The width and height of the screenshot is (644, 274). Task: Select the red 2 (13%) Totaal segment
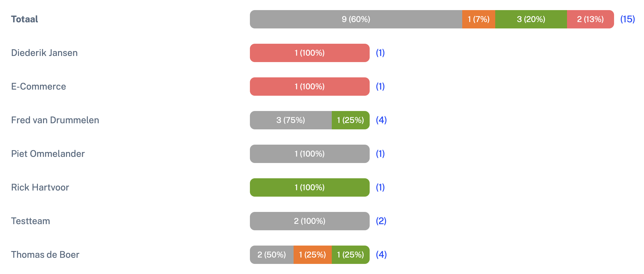click(x=590, y=19)
